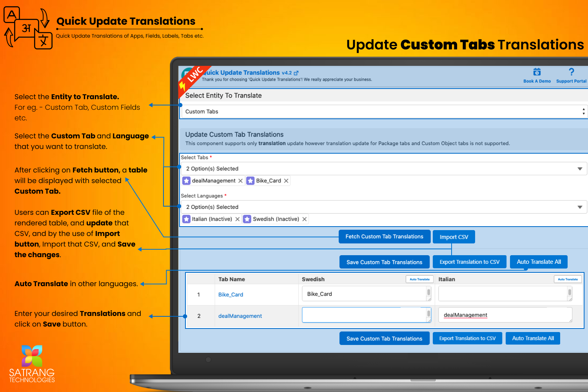Open external link icon beside v4.2
This screenshot has height=392, width=588.
[296, 73]
